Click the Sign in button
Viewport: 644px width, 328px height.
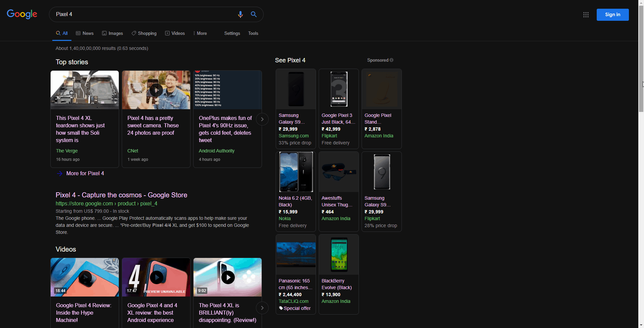pyautogui.click(x=612, y=14)
